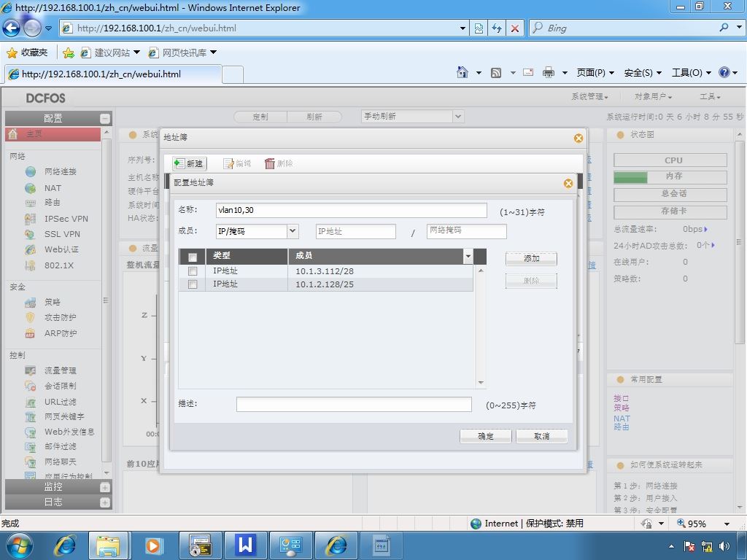Open 网络连接 icon in sidebar
The image size is (747, 560).
tap(31, 171)
